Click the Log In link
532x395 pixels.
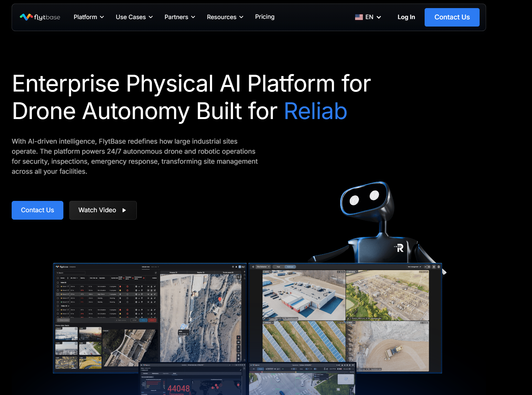pos(406,17)
